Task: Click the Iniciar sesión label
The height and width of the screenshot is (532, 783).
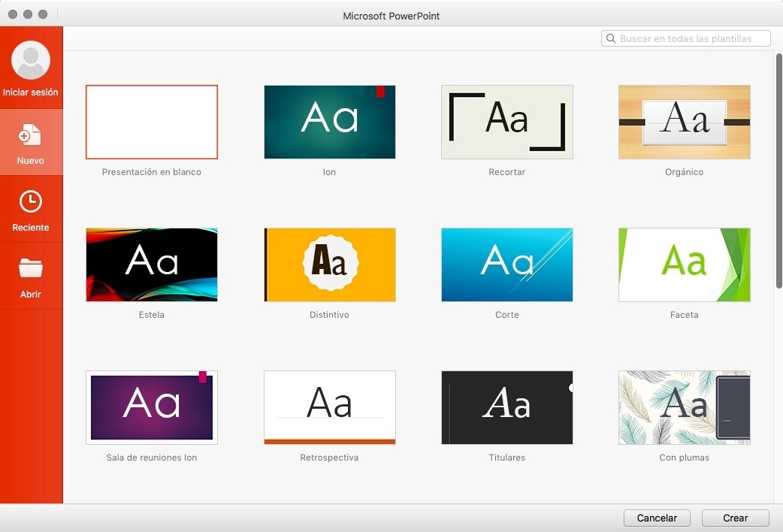Action: pos(31,92)
